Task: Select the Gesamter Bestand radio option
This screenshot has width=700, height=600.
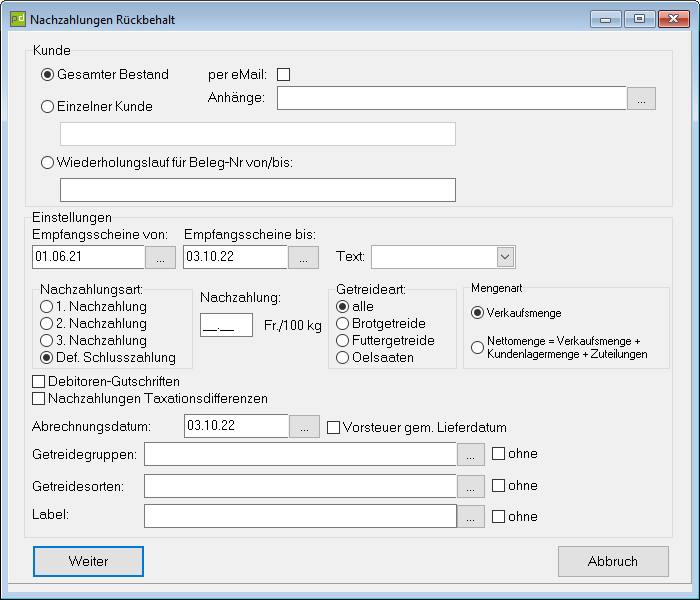Action: point(47,75)
